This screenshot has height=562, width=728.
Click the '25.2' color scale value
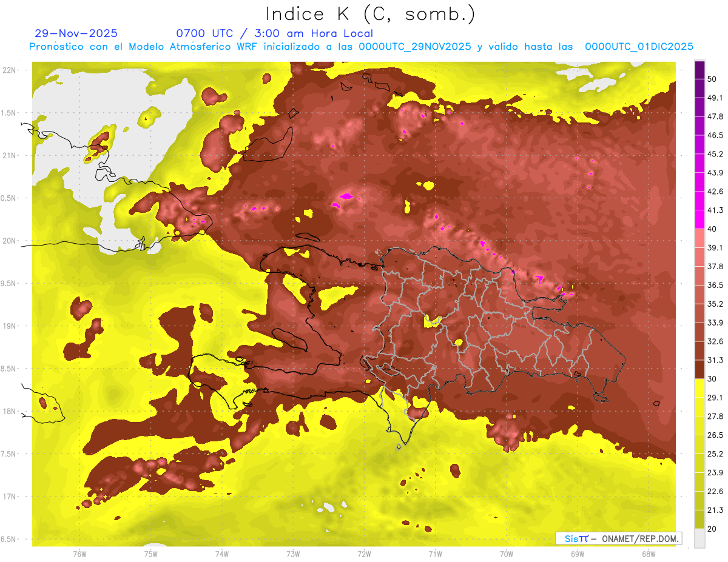pos(715,453)
